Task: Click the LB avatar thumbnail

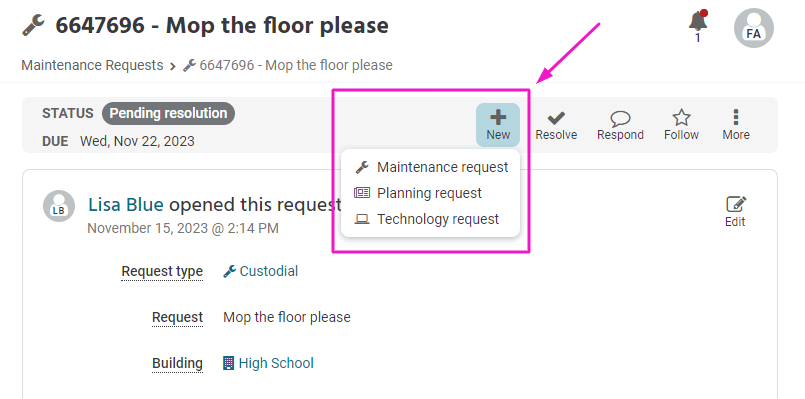Action: tap(59, 206)
